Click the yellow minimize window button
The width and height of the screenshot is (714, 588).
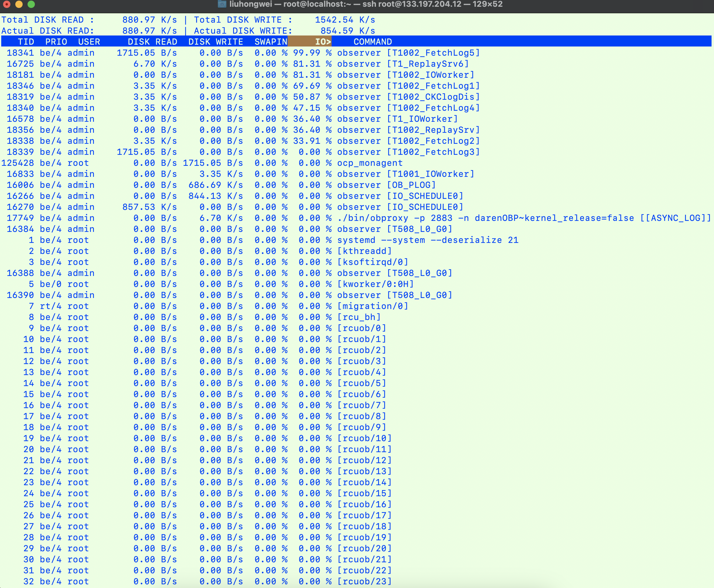point(19,4)
